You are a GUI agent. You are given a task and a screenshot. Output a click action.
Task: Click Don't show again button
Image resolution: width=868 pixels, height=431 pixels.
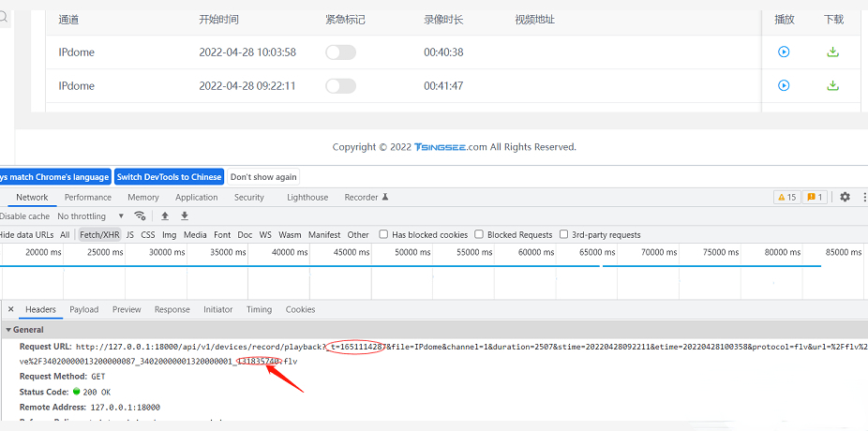pos(263,177)
